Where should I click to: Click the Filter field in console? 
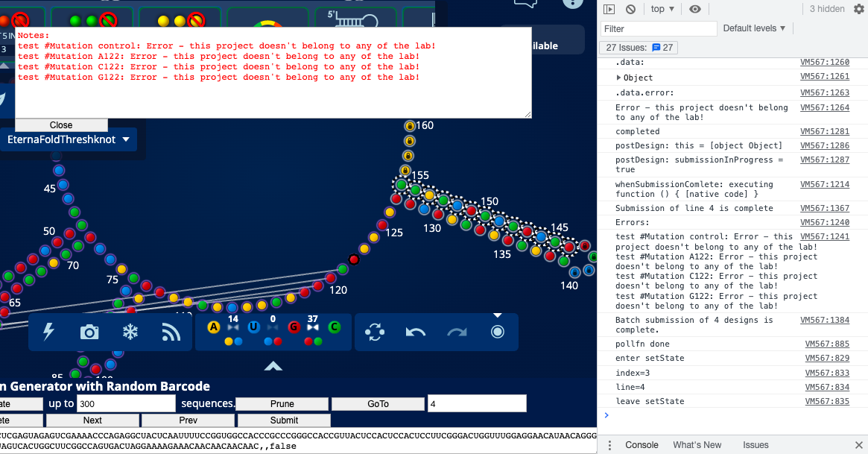pos(658,28)
